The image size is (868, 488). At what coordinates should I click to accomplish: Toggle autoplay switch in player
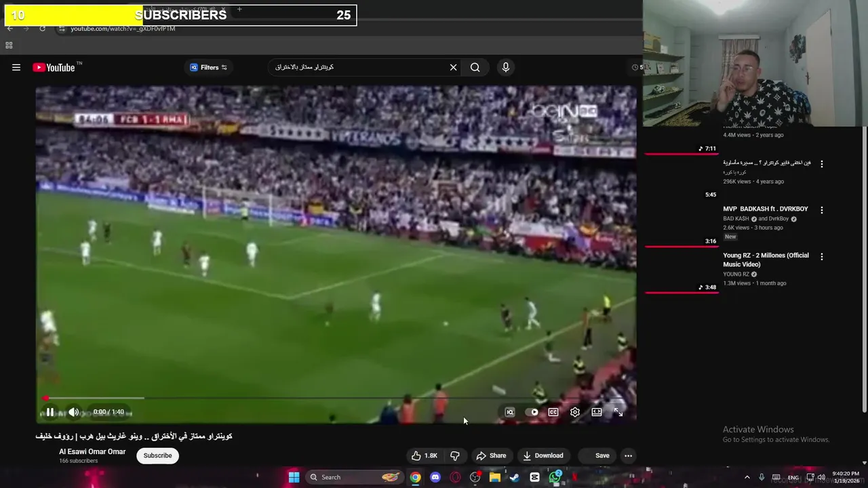pyautogui.click(x=533, y=412)
